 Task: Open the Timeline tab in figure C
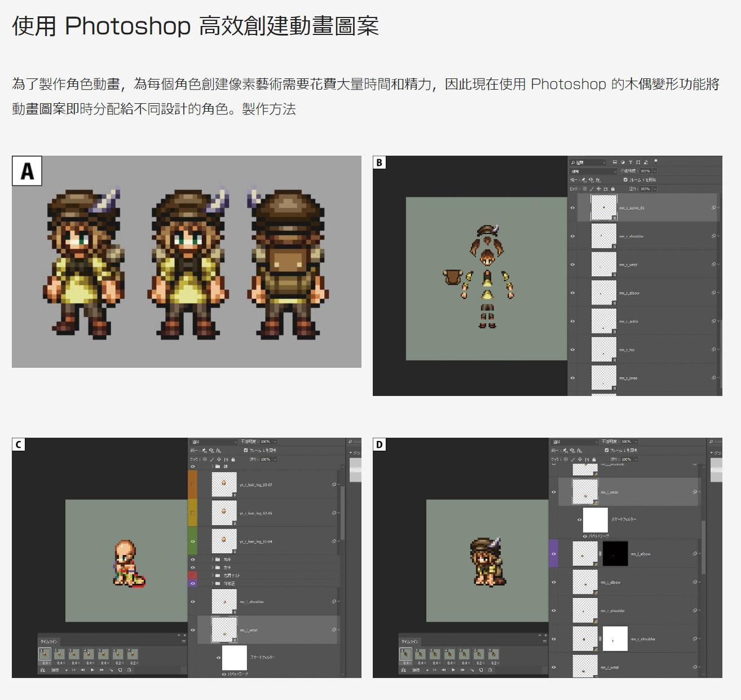coord(48,642)
